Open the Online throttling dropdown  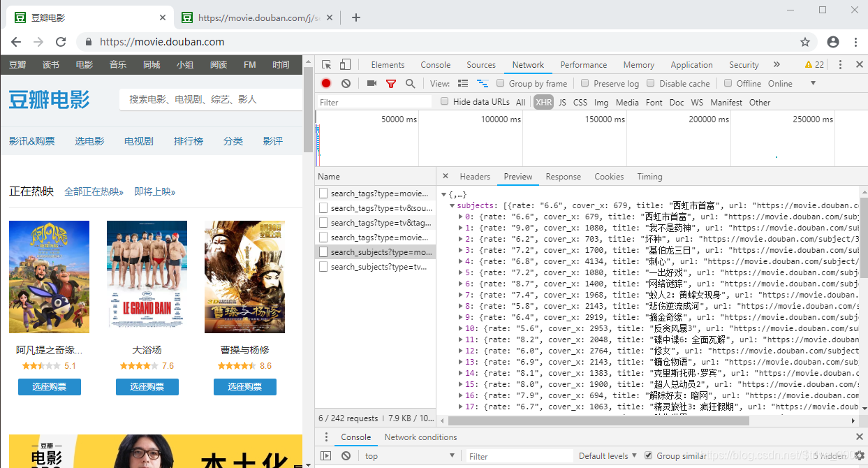(791, 83)
